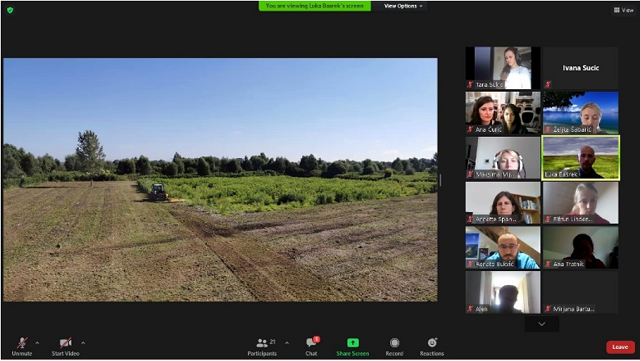The width and height of the screenshot is (640, 361).
Task: Click the Unmute microphone icon
Action: point(22,343)
